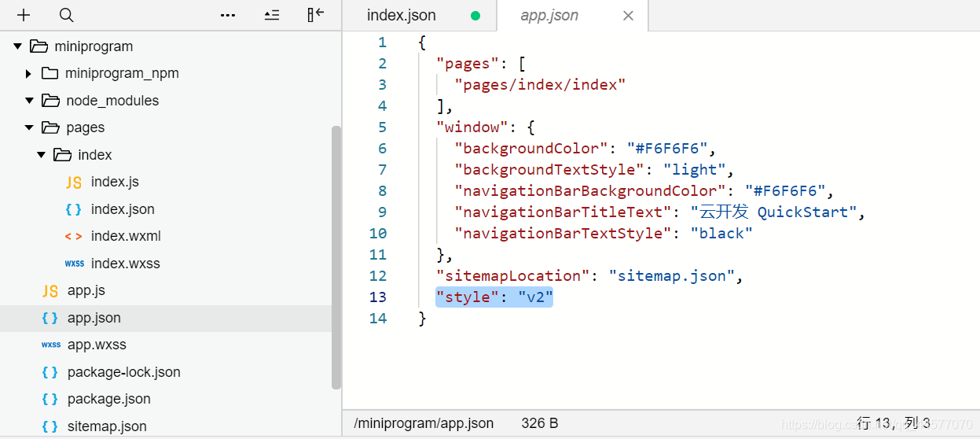
Task: Close the app.json tab
Action: click(x=628, y=16)
